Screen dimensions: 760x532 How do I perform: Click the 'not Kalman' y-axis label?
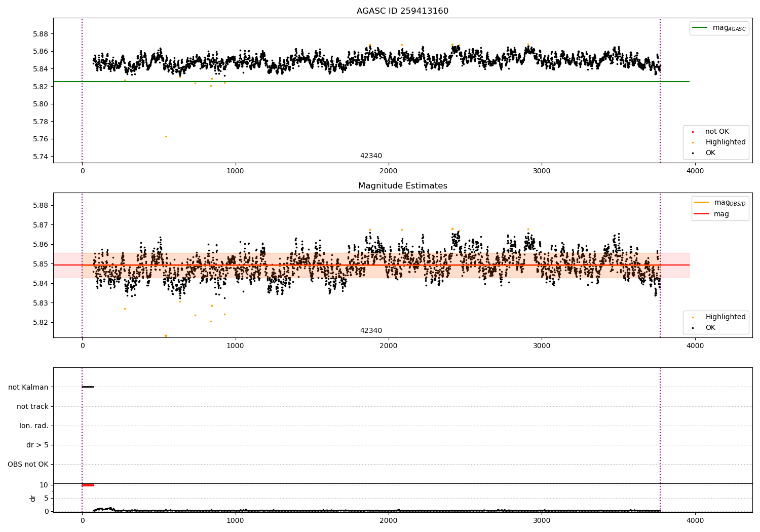click(28, 387)
